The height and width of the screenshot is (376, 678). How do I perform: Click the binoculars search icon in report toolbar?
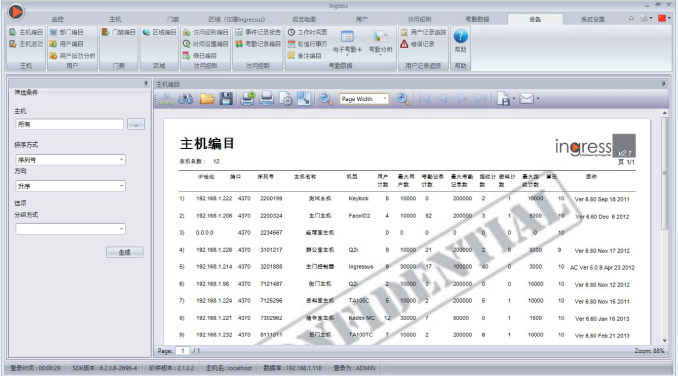pyautogui.click(x=185, y=99)
